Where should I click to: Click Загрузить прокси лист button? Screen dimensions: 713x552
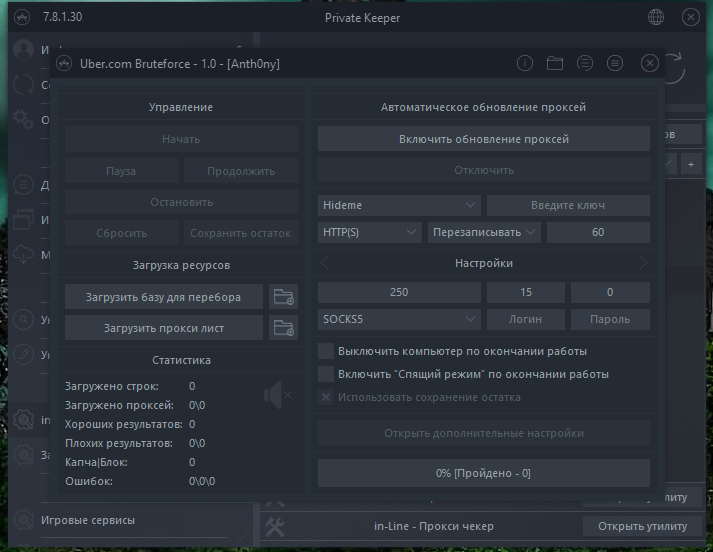(x=164, y=328)
